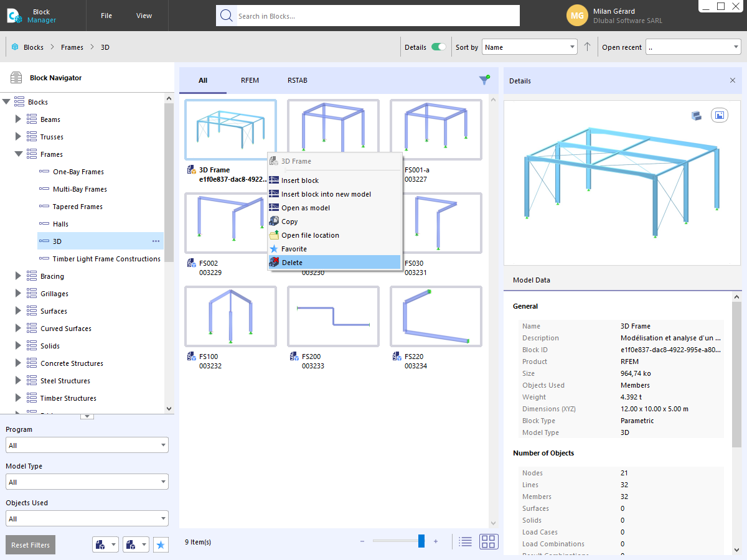
Task: Click the Blocks home icon in the breadcrumb
Action: click(x=14, y=47)
